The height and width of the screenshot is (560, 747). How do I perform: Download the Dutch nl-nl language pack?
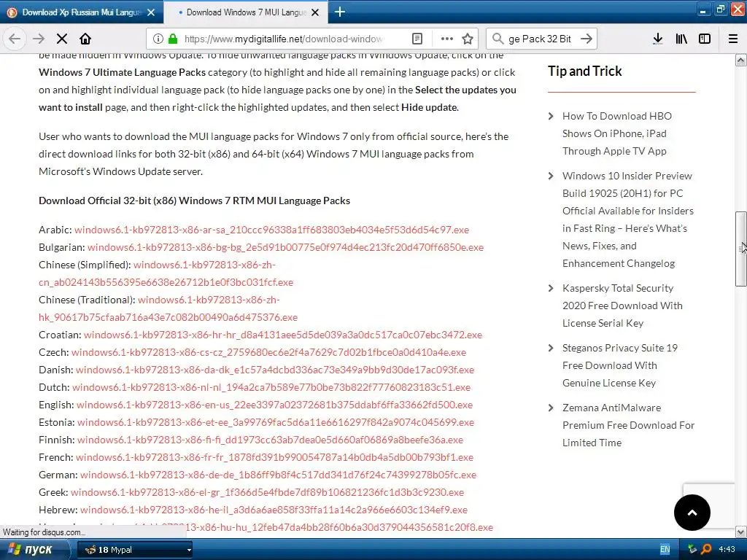point(271,387)
